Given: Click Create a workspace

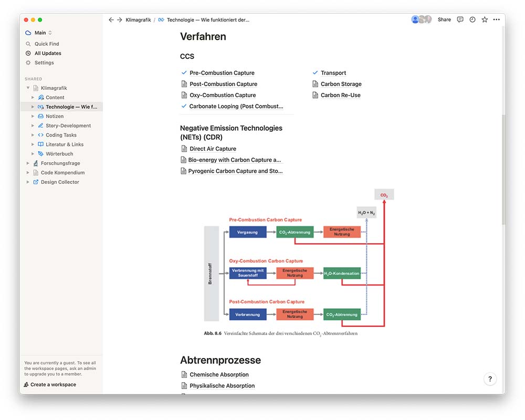Looking at the screenshot, I should click(x=52, y=385).
